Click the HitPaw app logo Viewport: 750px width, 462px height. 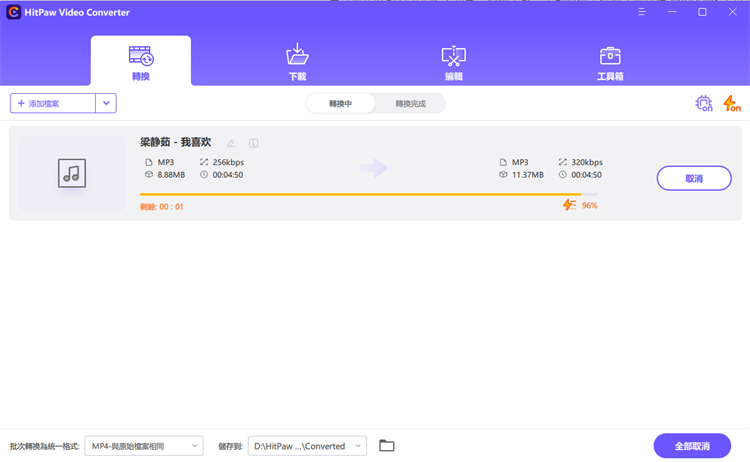[13, 12]
